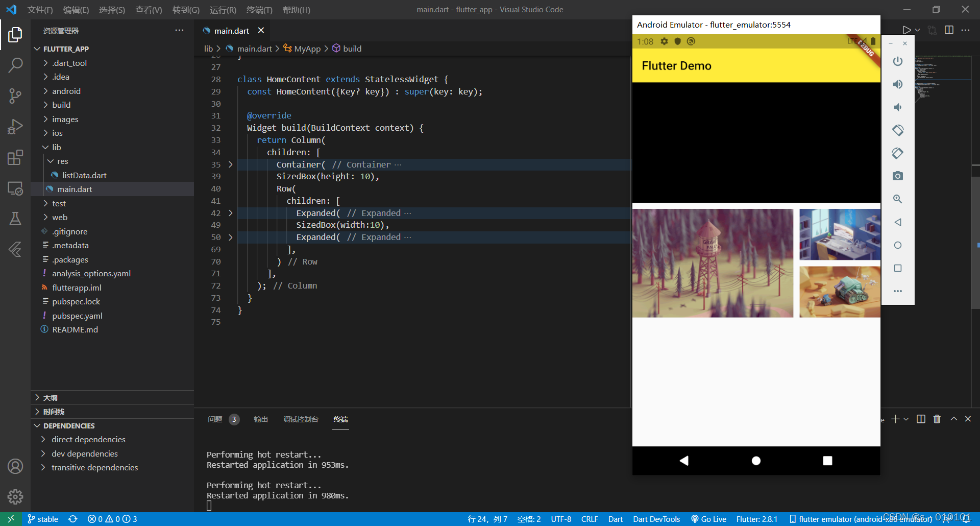This screenshot has height=526, width=980.
Task: Open the Run button dropdown arrow
Action: (x=918, y=30)
